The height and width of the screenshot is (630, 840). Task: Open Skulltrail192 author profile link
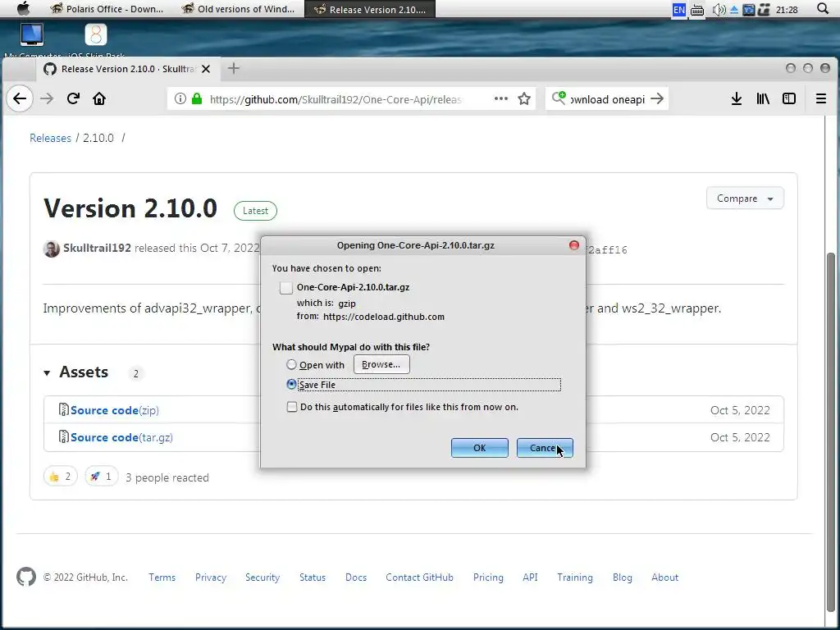click(97, 248)
